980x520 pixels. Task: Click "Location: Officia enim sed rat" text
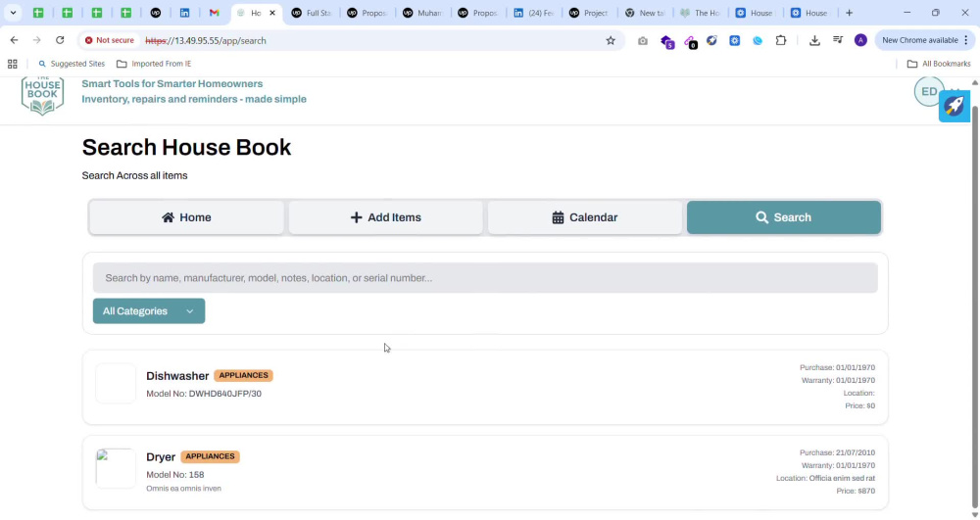pyautogui.click(x=825, y=478)
